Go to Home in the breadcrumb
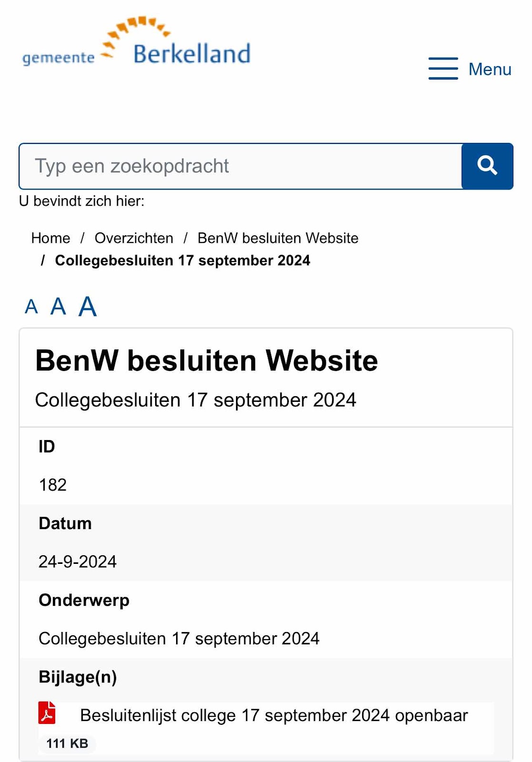The height and width of the screenshot is (762, 532). [50, 238]
